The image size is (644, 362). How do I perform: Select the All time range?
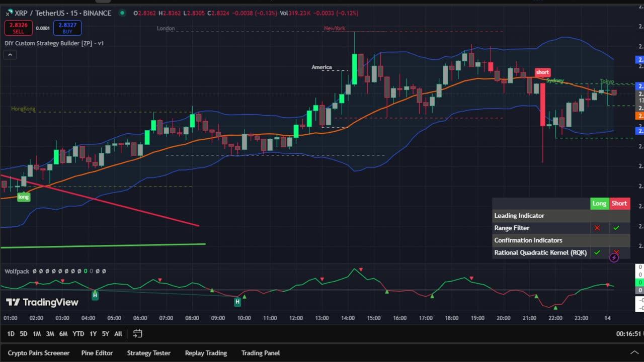(x=118, y=334)
